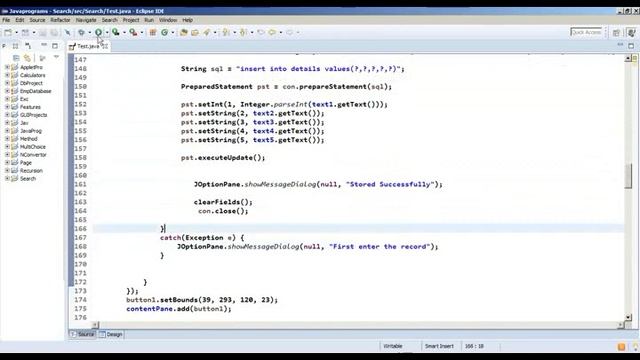
Task: Click the Search flashlight toolbar icon
Action: [207, 32]
